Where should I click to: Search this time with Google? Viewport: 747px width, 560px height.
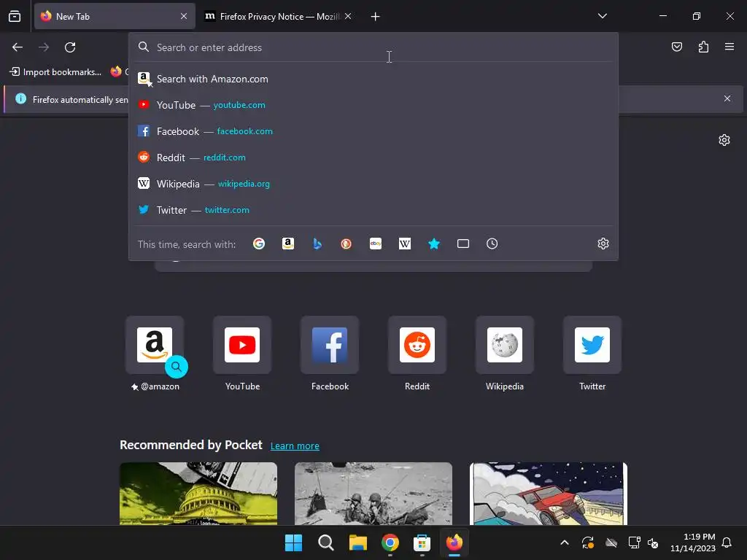pyautogui.click(x=259, y=244)
